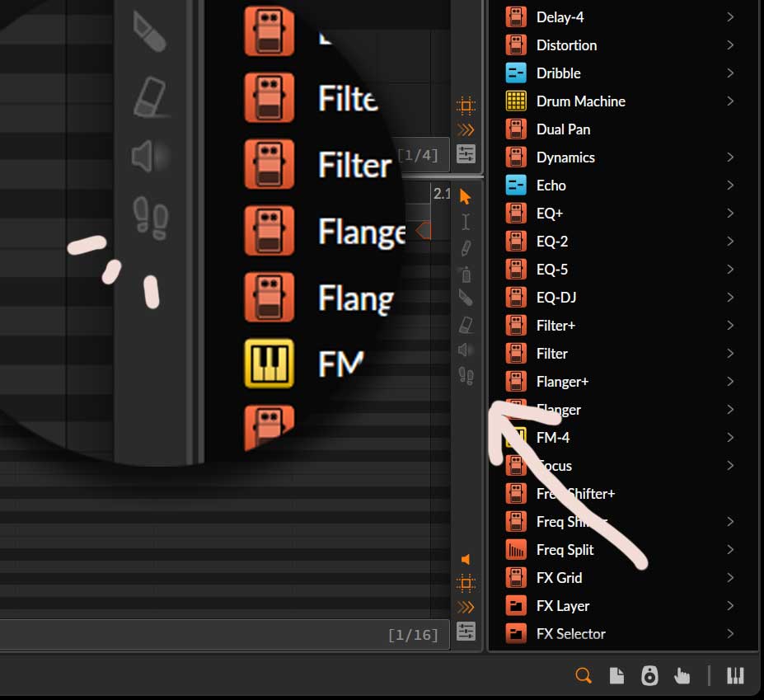Toggle grid snapping icon above [1/4] settings
Screen dimensions: 764x700
(466, 106)
